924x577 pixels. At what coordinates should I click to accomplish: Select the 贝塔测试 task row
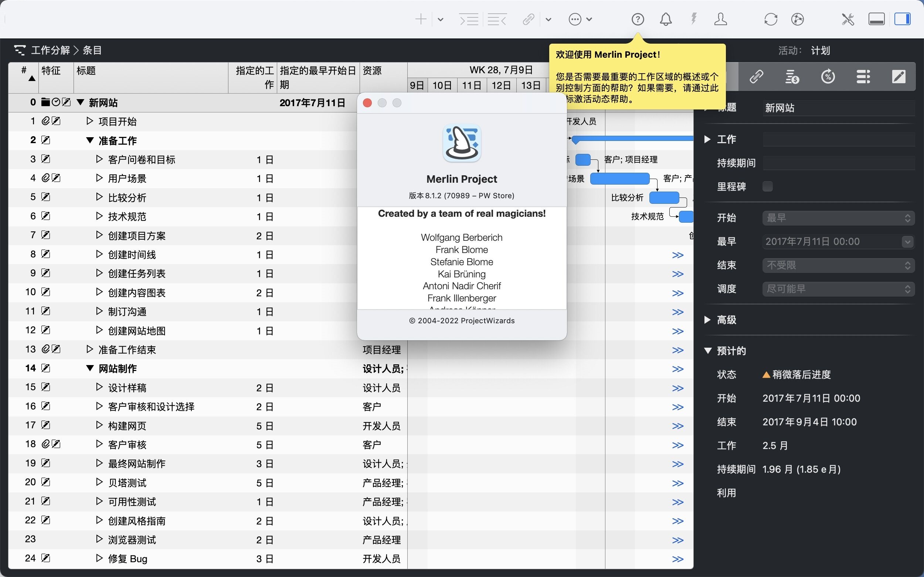tap(207, 483)
